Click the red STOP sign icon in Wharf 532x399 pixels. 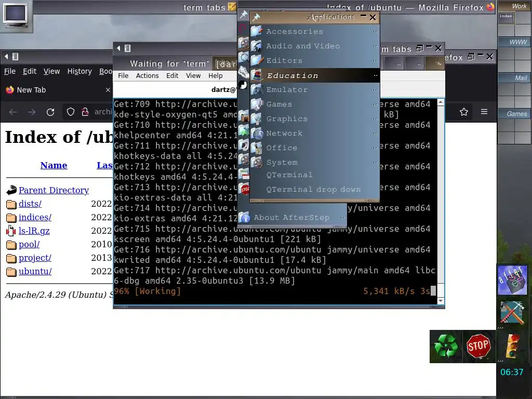[x=478, y=347]
